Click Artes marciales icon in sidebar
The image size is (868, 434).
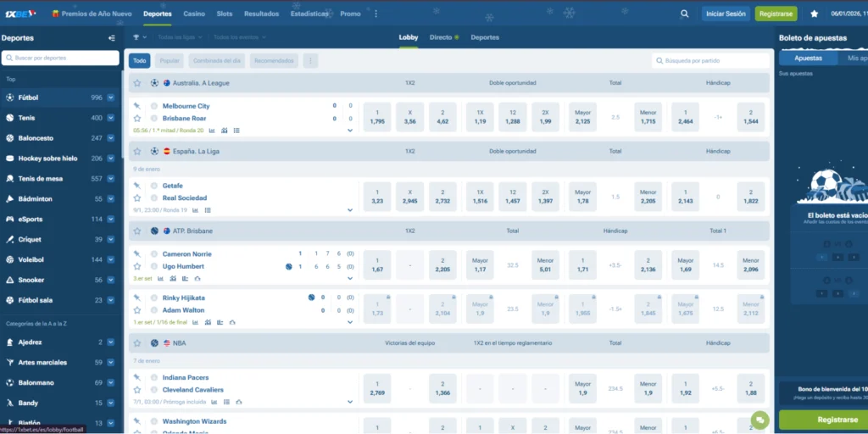coord(10,363)
